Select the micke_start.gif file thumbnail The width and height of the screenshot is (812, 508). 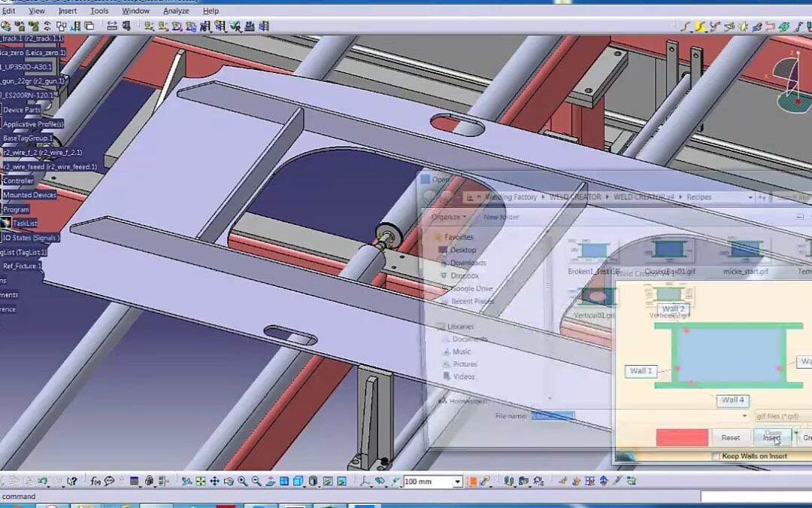(745, 257)
